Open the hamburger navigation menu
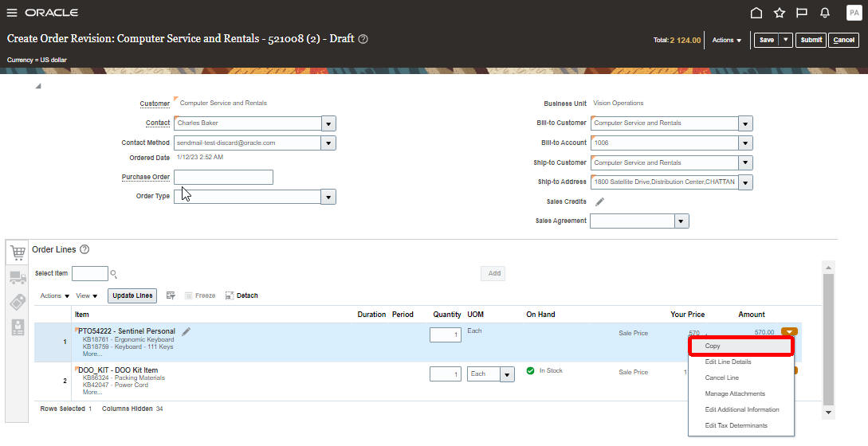Screen dimensions: 868x446 coord(12,13)
